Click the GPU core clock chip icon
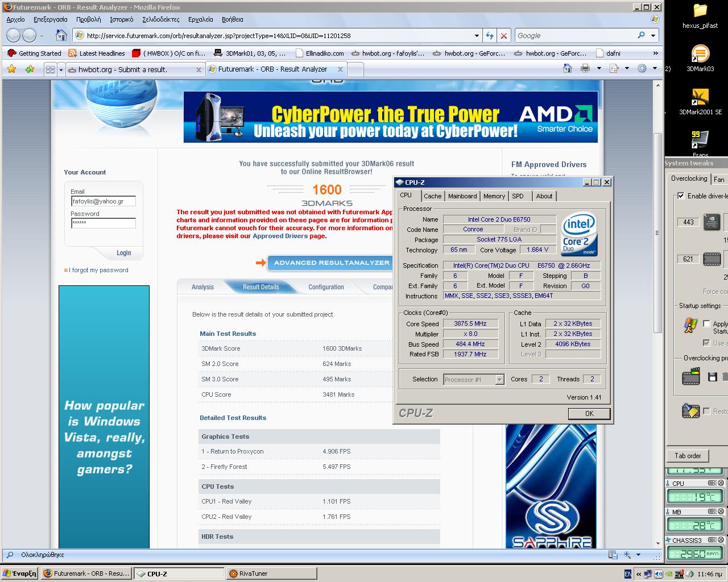728x582 pixels. 712,222
